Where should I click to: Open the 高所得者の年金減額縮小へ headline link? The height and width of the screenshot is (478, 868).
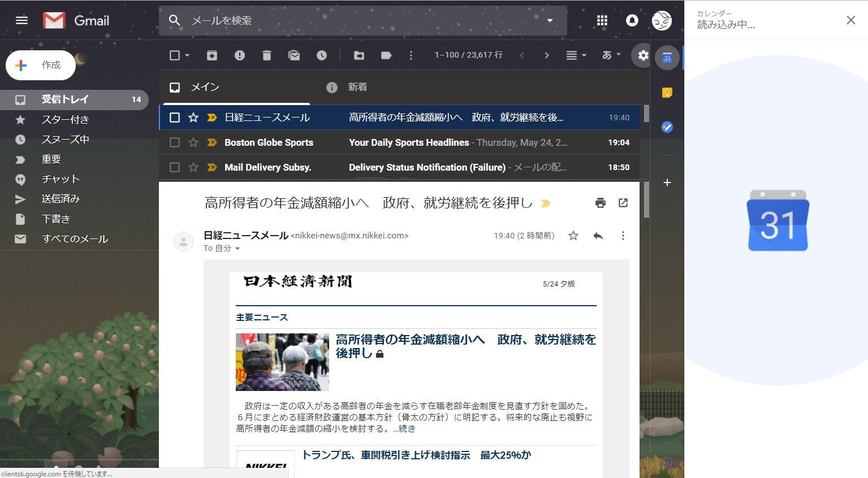tap(466, 346)
